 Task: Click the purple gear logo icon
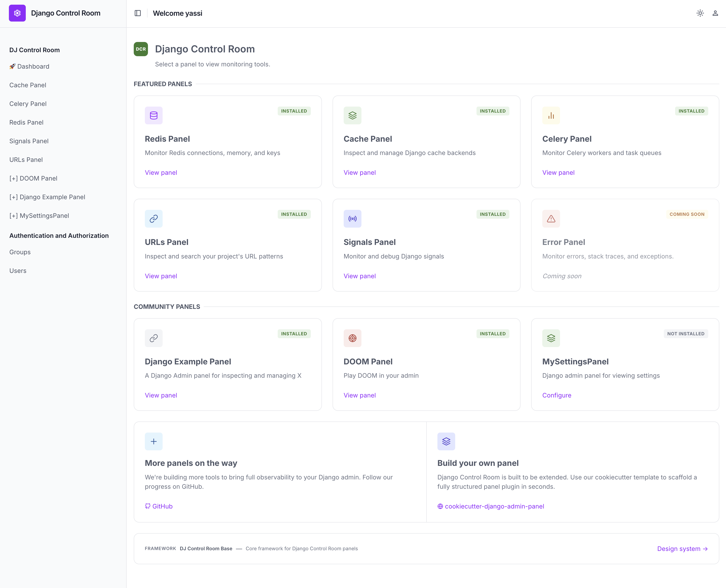click(17, 13)
